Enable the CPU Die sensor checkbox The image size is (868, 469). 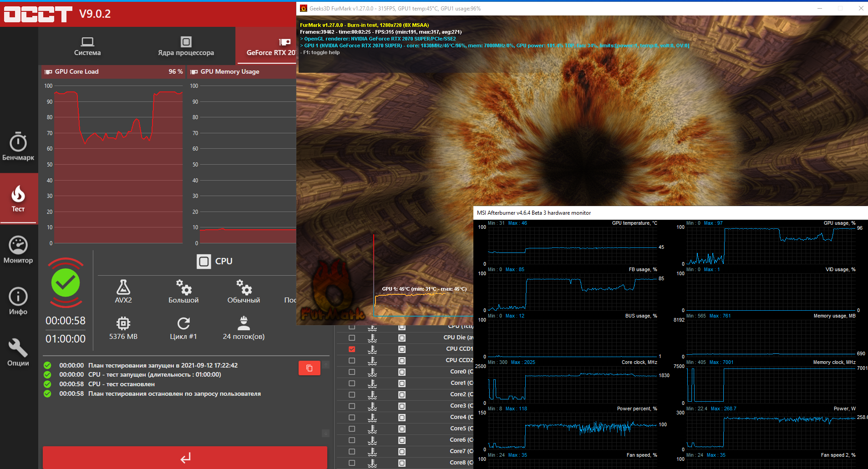coord(352,338)
